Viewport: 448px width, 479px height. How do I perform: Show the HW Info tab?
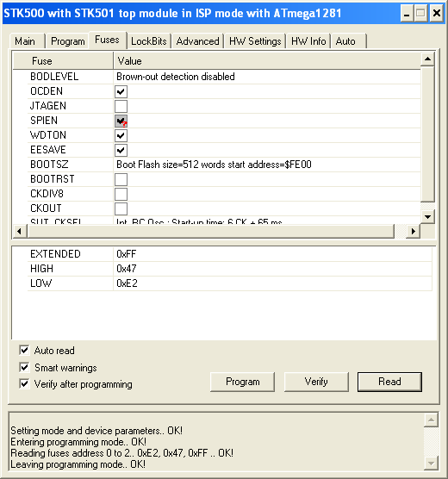coord(308,41)
